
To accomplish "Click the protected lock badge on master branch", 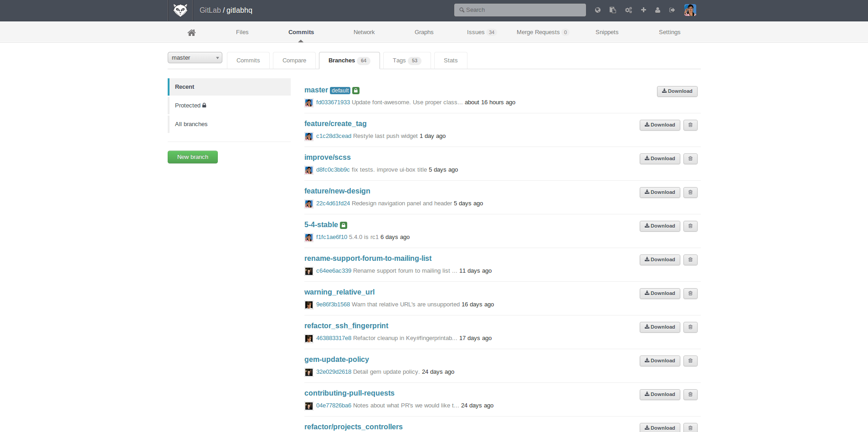I will pos(355,90).
